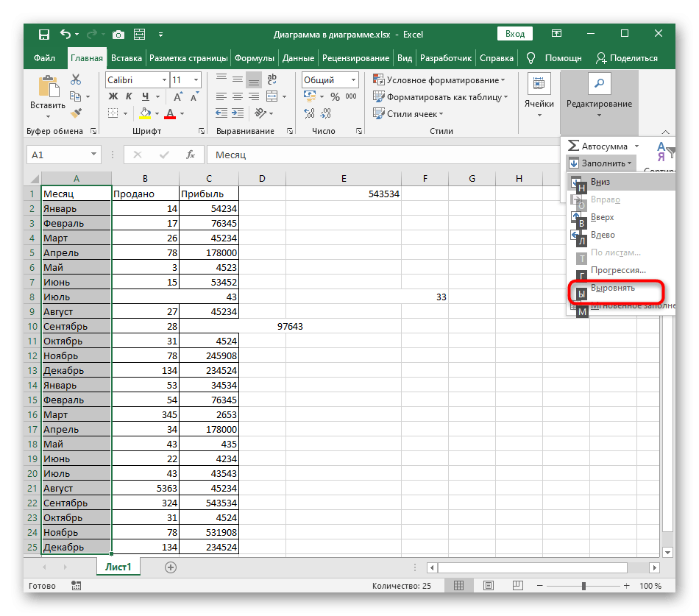Click the Merge and Center icon

pos(272,96)
